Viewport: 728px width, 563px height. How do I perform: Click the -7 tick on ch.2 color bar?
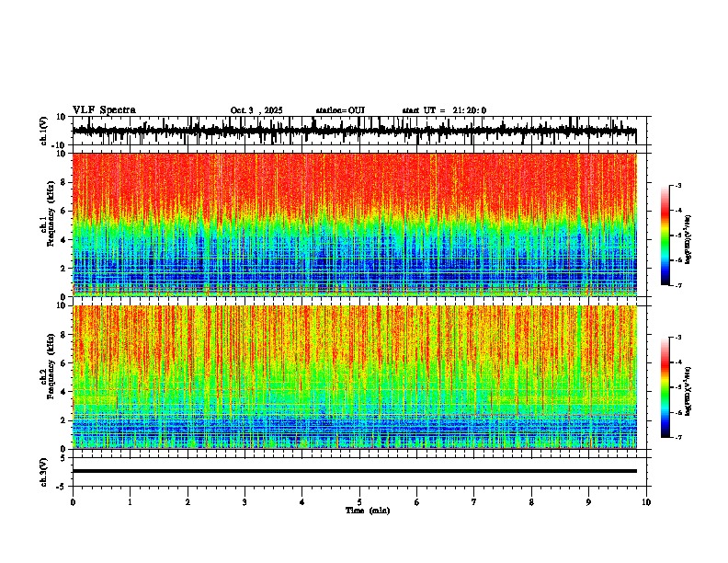click(x=677, y=437)
